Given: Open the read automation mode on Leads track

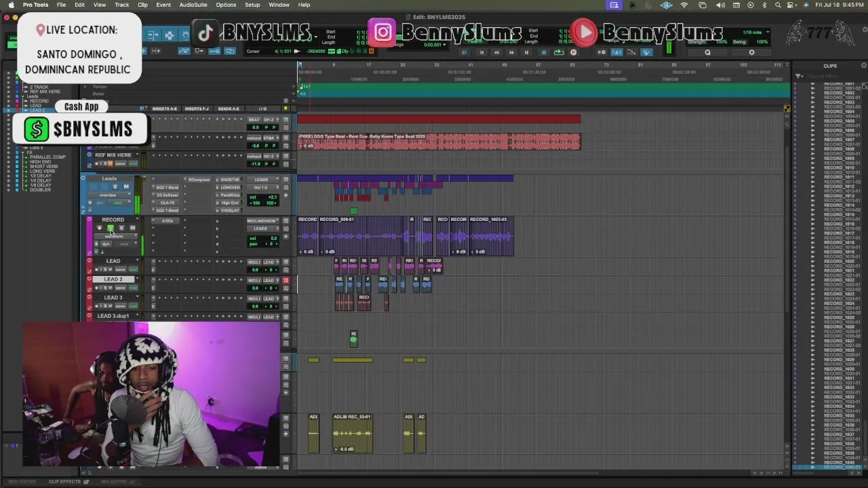Looking at the screenshot, I should (119, 203).
